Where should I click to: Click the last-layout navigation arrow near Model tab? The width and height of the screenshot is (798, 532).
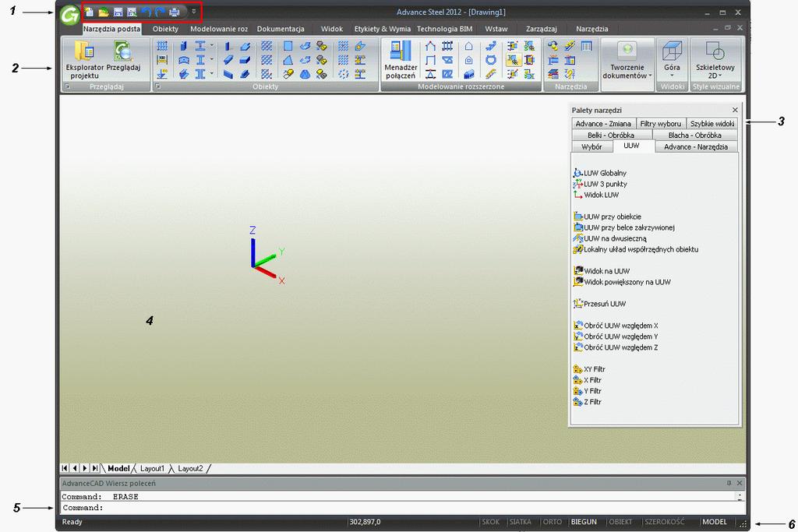(95, 468)
